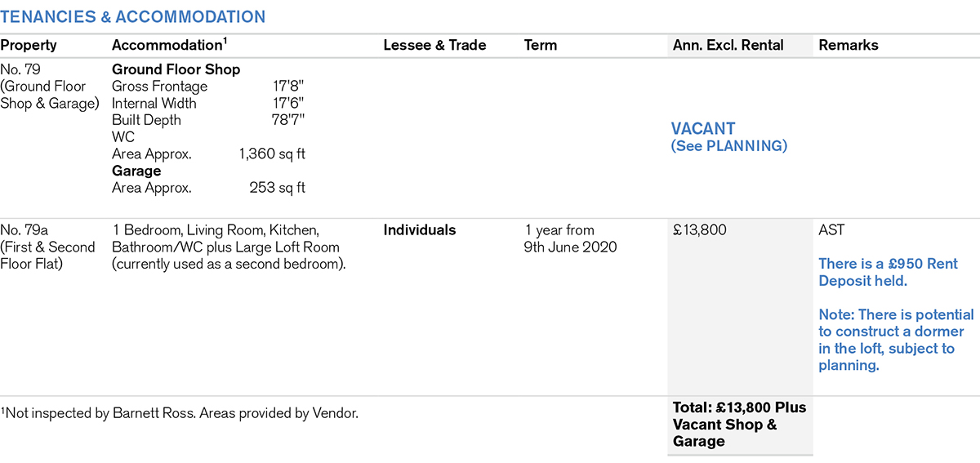Click the Term column header

pos(541,46)
